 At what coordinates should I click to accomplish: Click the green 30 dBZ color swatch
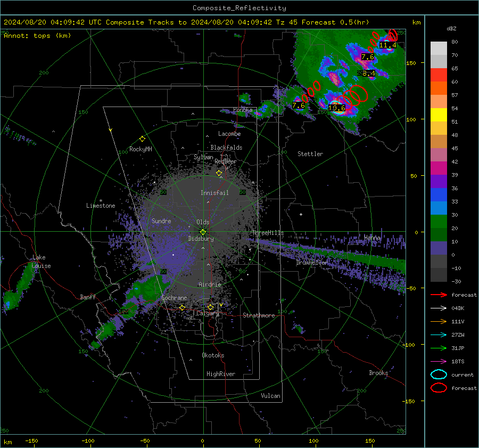click(x=439, y=221)
